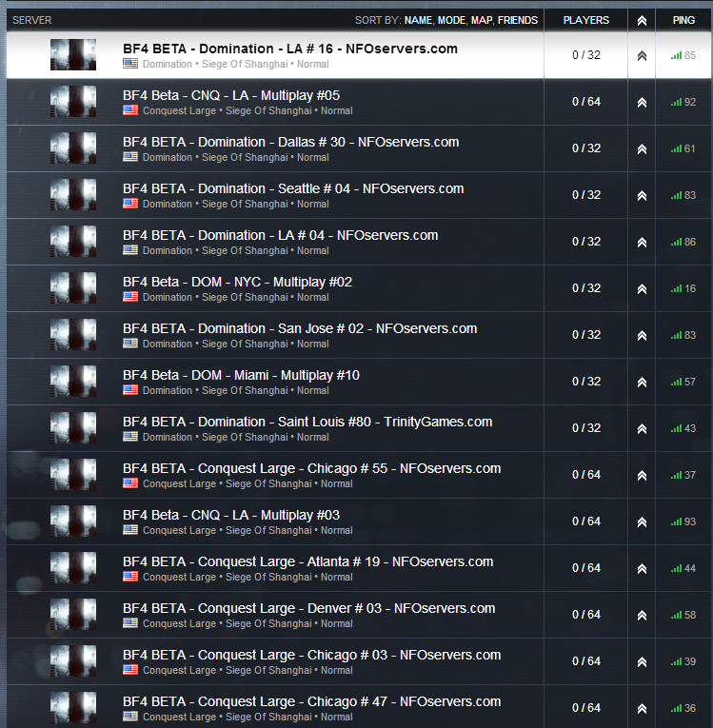Image resolution: width=713 pixels, height=728 pixels.
Task: Sort servers by FRIENDS
Action: [518, 20]
